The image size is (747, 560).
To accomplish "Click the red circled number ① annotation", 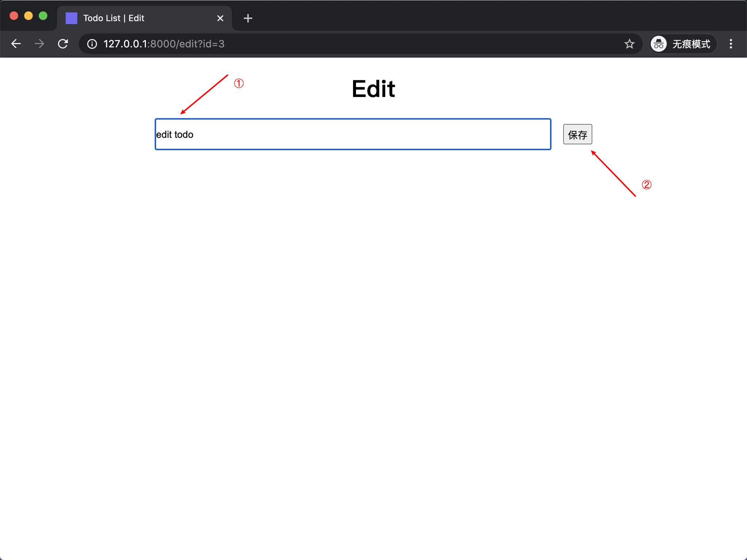I will click(239, 83).
